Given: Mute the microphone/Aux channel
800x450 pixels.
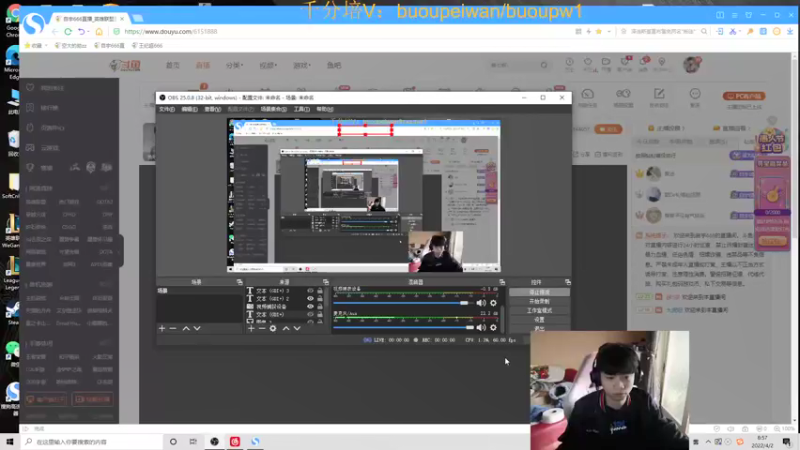Looking at the screenshot, I should click(x=481, y=328).
